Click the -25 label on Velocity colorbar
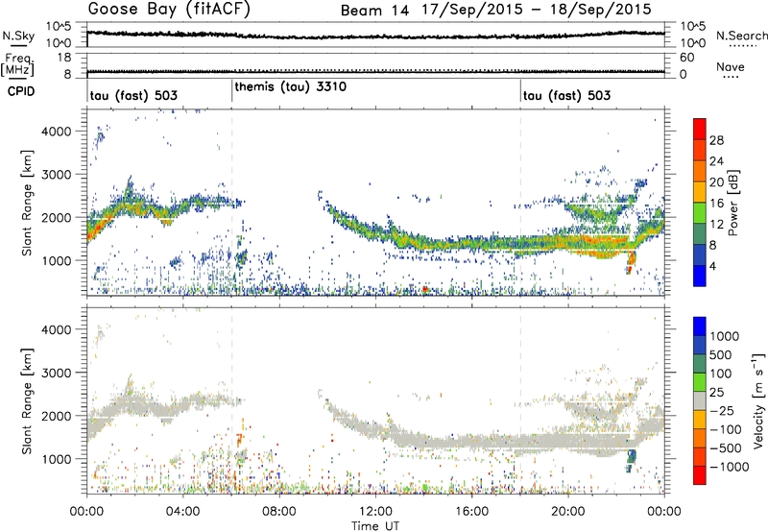 click(x=722, y=411)
